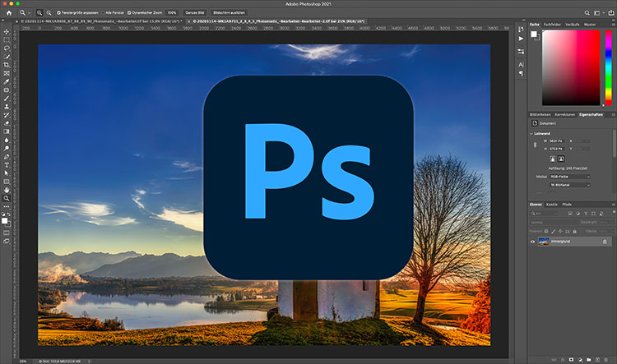Screen dimensions: 617x364
Task: Switch to the first document tab MK1A9886
Action: [100, 21]
